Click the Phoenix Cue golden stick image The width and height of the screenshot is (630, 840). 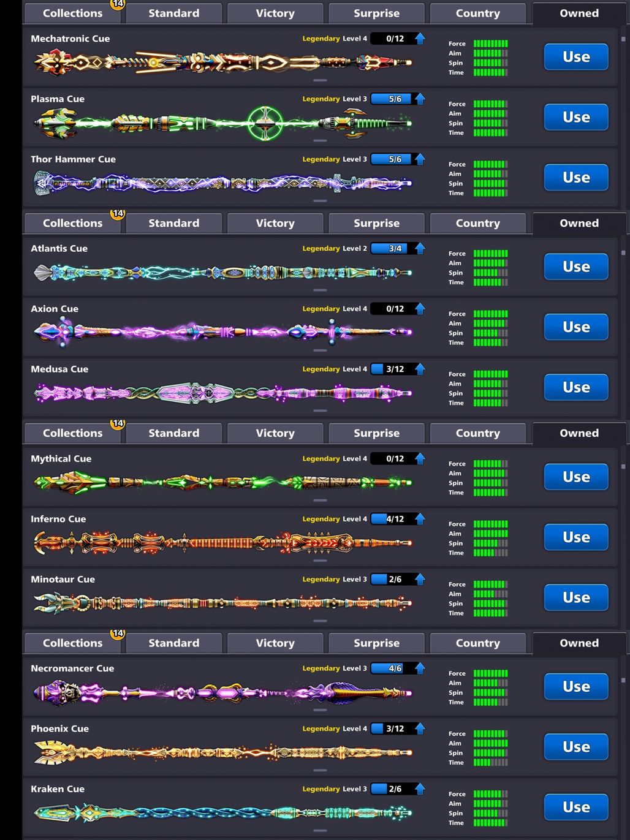click(x=222, y=752)
